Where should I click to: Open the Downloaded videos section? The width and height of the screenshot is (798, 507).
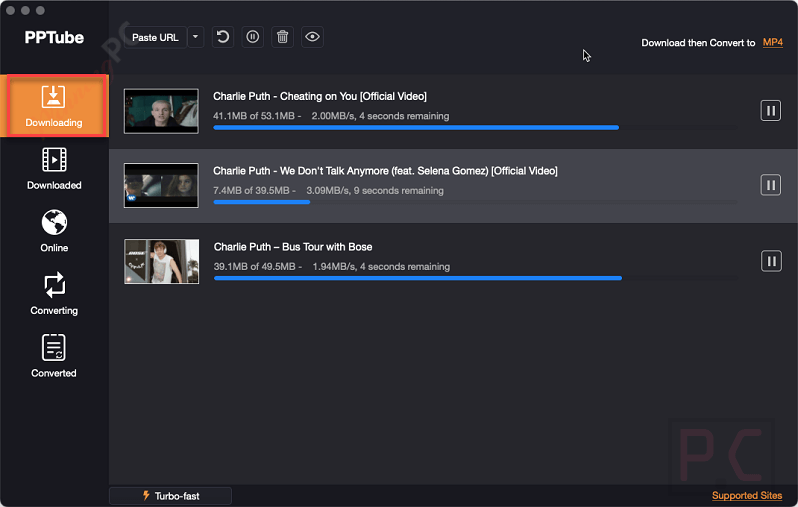tap(54, 168)
